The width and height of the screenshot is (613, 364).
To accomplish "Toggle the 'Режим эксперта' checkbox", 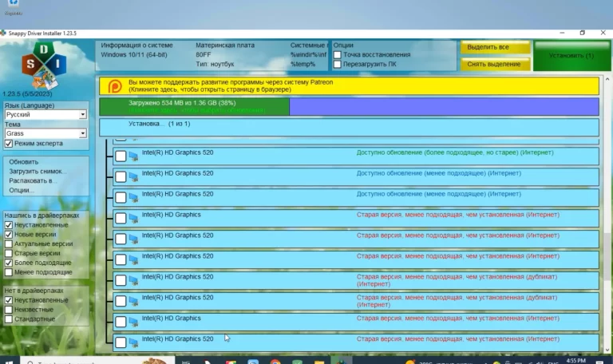I will pos(9,144).
